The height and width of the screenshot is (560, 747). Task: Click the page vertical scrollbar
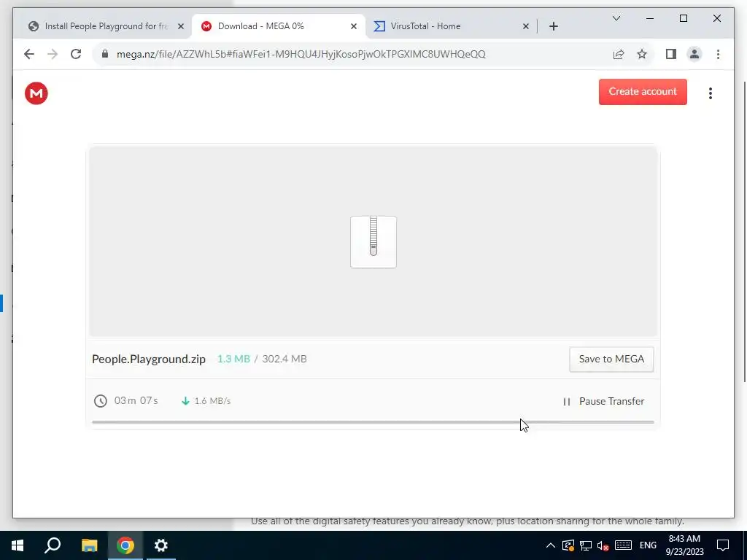click(x=743, y=231)
